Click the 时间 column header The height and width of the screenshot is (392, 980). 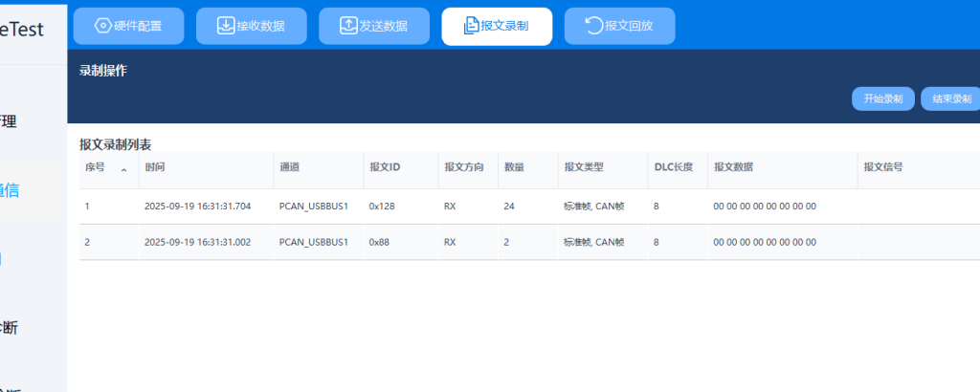tap(154, 167)
